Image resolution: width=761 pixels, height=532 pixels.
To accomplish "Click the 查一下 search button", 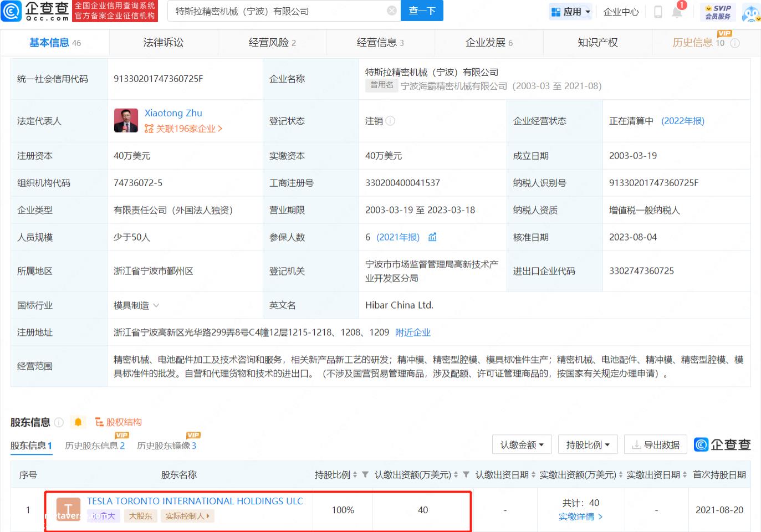I will point(422,11).
